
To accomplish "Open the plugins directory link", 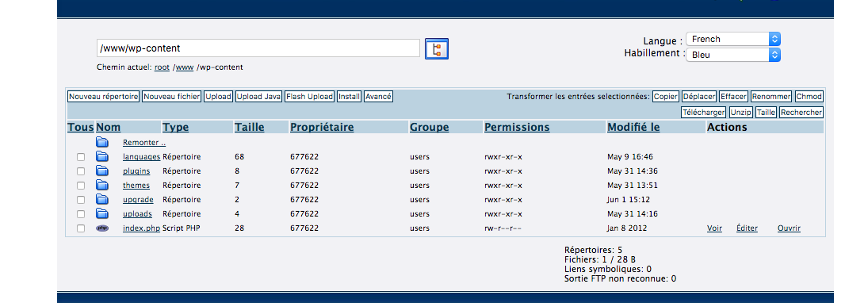I will (136, 171).
